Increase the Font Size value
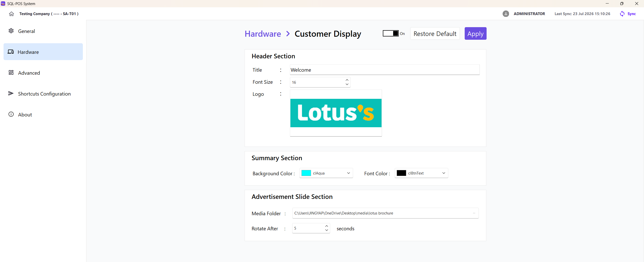Viewport: 644px width, 262px height. click(347, 80)
